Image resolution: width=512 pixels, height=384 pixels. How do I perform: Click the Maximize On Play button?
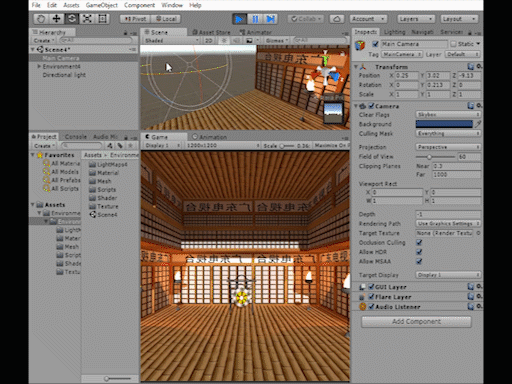click(331, 146)
